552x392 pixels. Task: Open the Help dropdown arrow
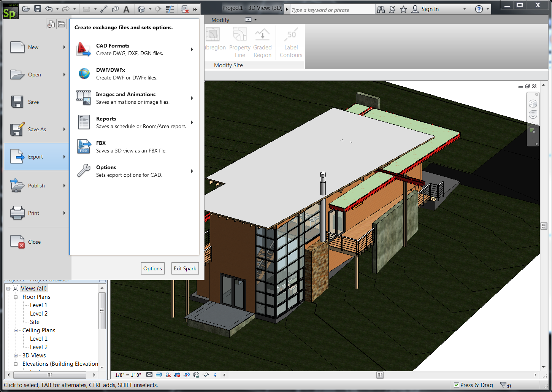pos(488,9)
